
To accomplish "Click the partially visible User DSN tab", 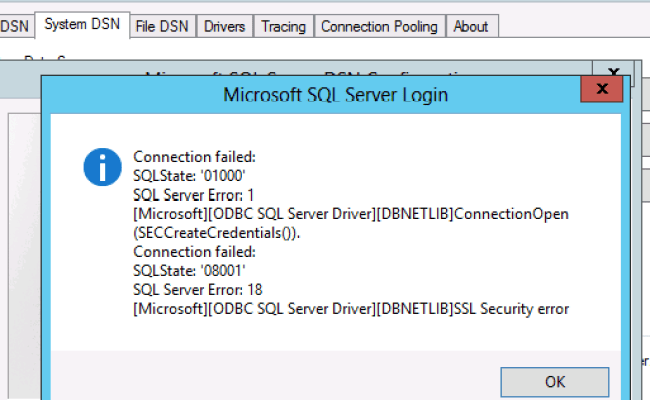I will [x=15, y=27].
